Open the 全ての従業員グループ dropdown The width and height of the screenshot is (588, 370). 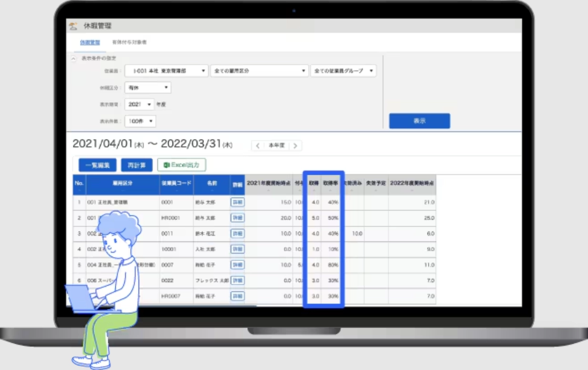coord(344,71)
